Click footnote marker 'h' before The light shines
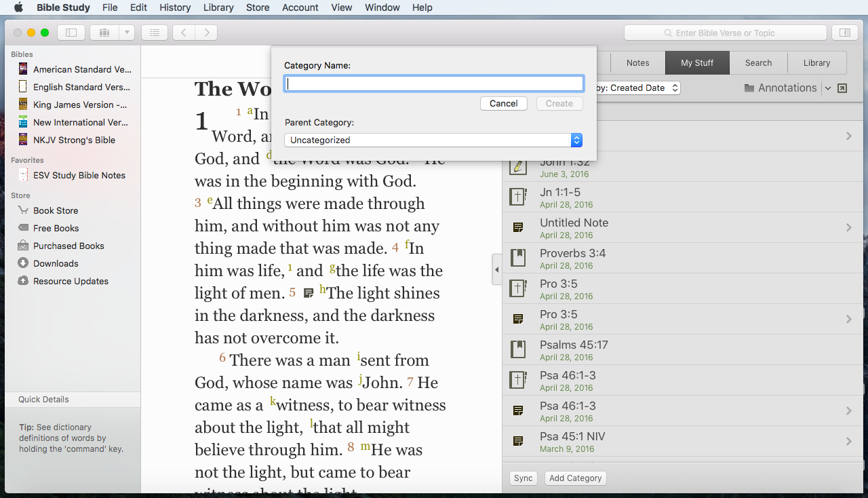Viewport: 868px width, 498px height. [x=323, y=288]
